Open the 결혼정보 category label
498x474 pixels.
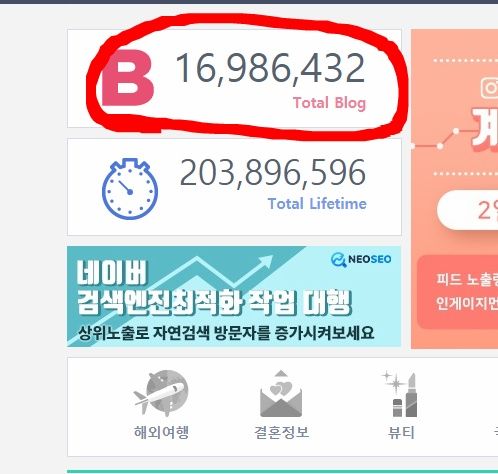coord(281,432)
